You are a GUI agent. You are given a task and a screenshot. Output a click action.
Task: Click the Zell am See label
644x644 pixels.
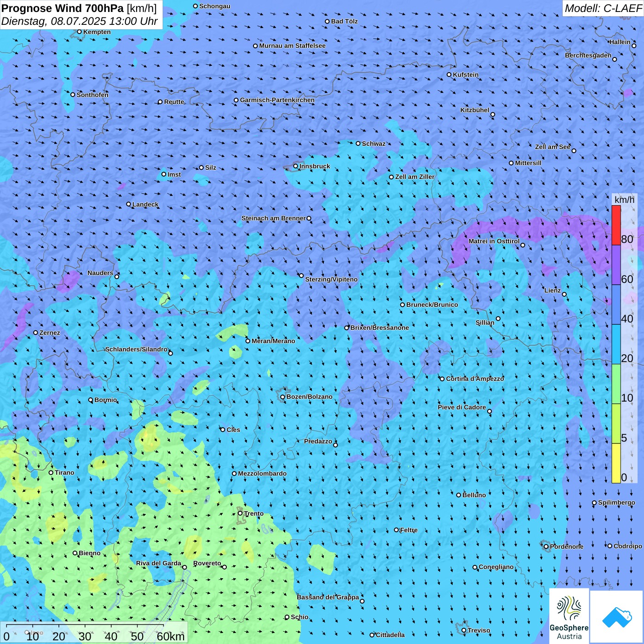tap(552, 147)
